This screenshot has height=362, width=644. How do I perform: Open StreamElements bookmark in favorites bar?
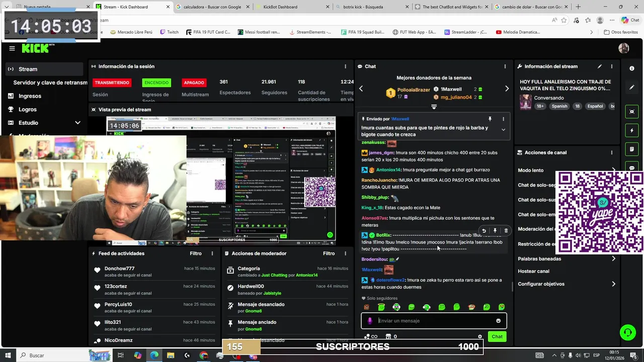310,32
